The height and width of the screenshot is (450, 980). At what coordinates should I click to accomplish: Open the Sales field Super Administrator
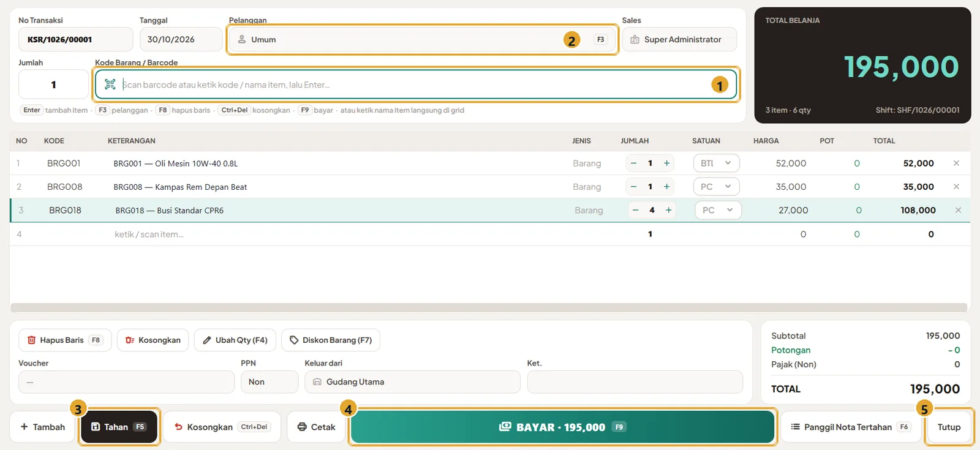[679, 39]
